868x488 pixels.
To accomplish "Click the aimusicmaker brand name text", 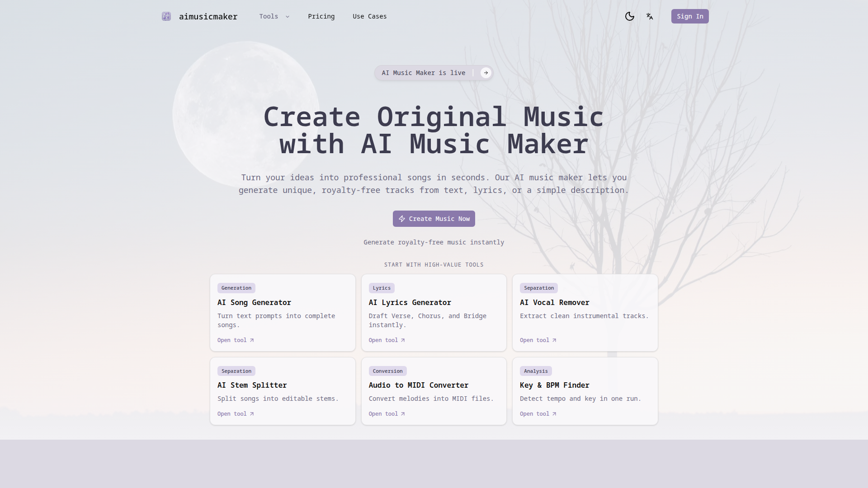I will click(208, 17).
